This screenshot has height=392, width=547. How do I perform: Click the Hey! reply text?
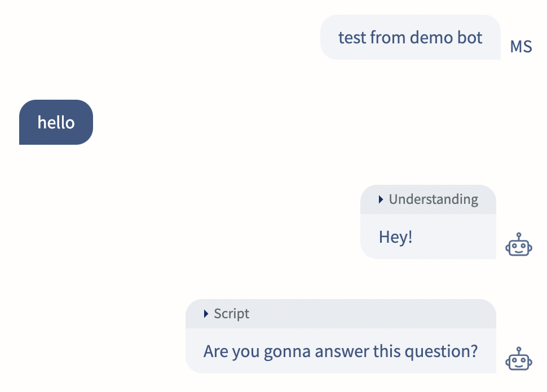click(x=396, y=237)
